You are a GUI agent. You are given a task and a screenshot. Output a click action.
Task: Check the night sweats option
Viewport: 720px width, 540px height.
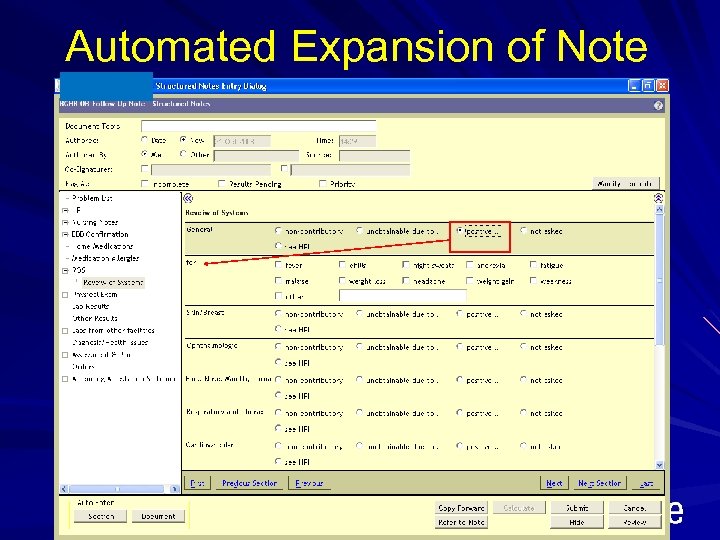[405, 264]
